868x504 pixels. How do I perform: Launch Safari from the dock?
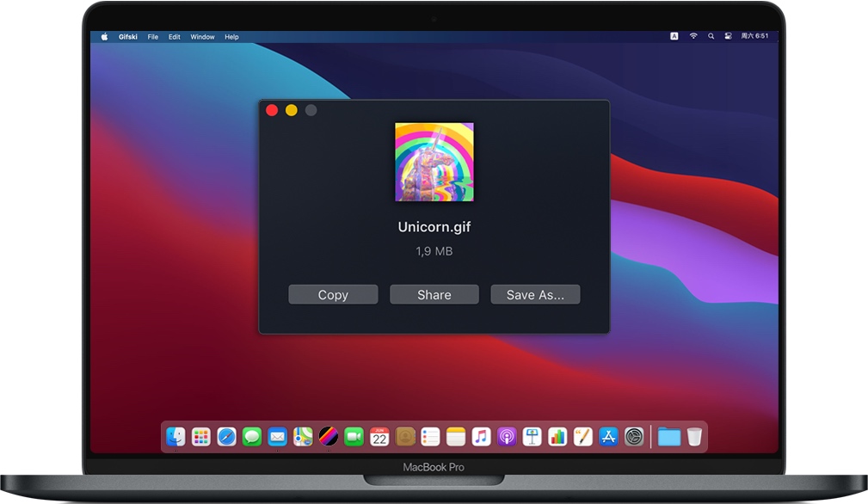(226, 437)
